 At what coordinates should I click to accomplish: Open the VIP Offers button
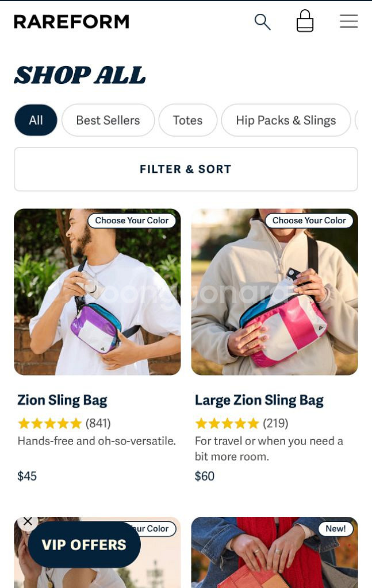[x=84, y=544]
